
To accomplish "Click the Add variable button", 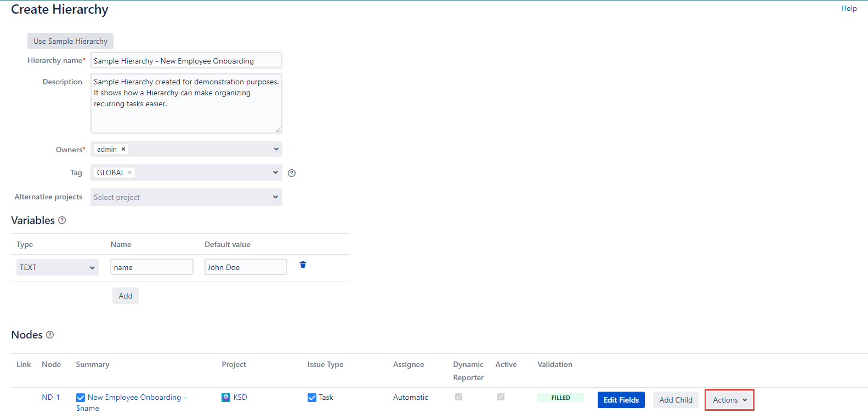I will (126, 296).
